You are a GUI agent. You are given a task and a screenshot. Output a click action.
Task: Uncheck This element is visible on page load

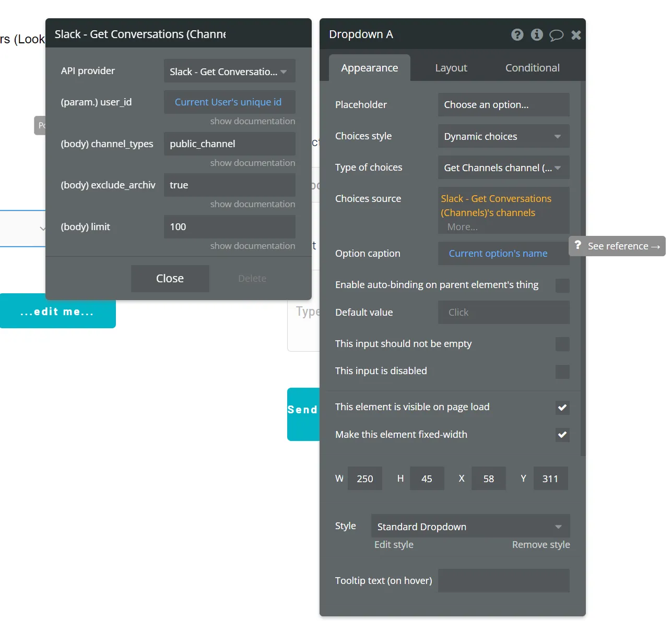(x=562, y=408)
